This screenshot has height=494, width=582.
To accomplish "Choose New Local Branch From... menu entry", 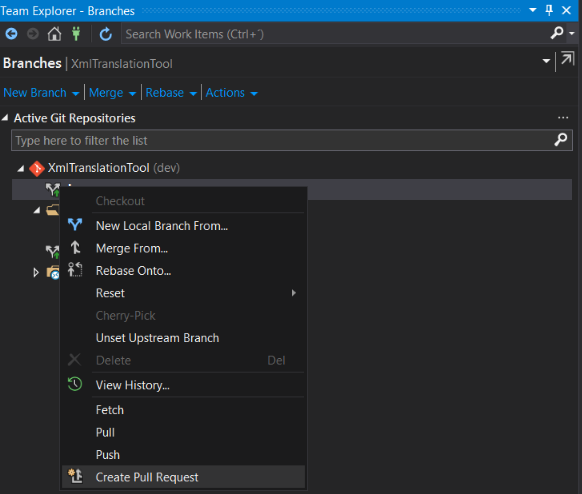I will [x=183, y=226].
